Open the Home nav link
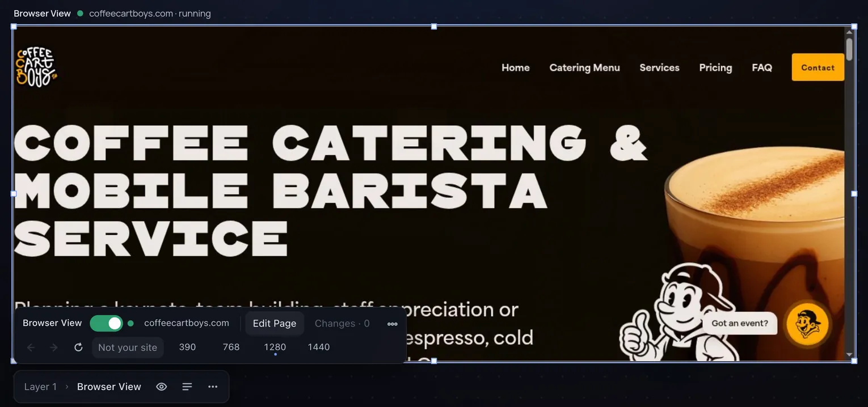The width and height of the screenshot is (868, 407). tap(515, 67)
